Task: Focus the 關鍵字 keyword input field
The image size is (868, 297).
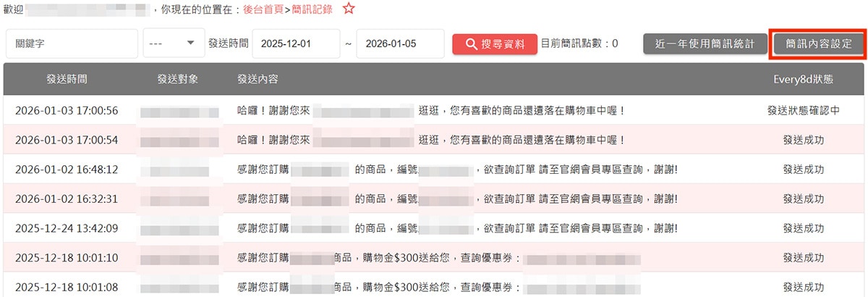Action: pos(72,43)
